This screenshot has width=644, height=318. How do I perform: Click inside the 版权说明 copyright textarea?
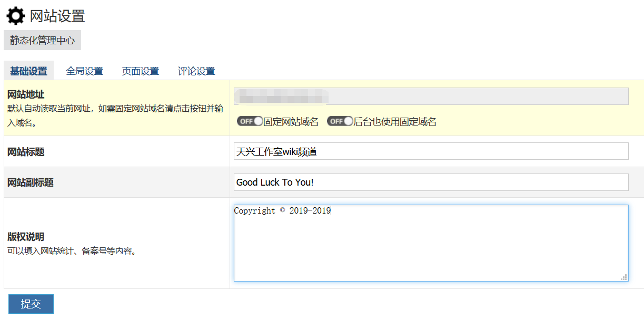tap(431, 243)
